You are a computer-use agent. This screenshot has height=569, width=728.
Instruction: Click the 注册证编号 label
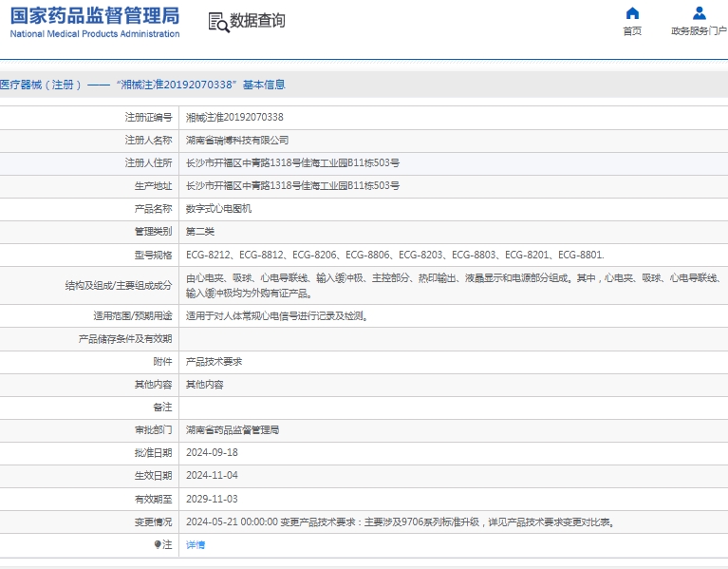tap(148, 117)
